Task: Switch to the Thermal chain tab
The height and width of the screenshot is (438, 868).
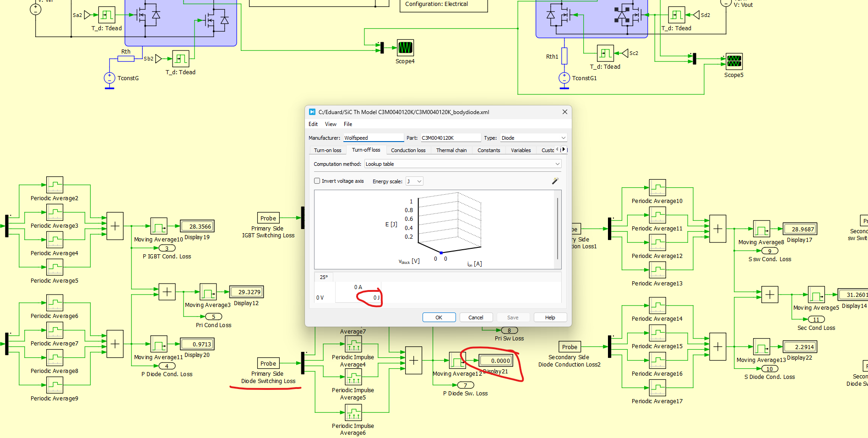Action: coord(451,150)
